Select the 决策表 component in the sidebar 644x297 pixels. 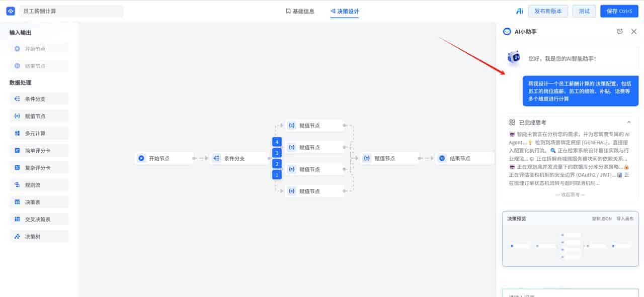[x=39, y=202]
